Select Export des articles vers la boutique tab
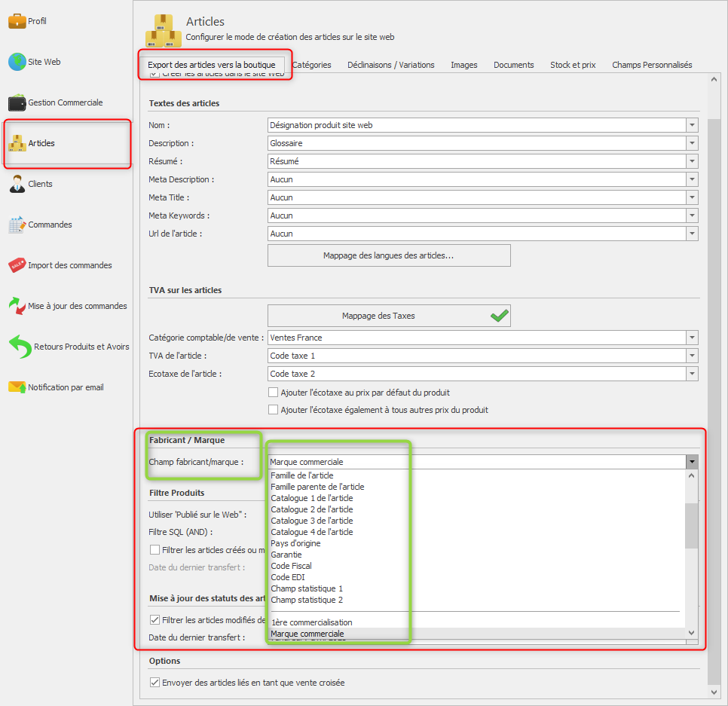This screenshot has height=706, width=728. (x=212, y=65)
